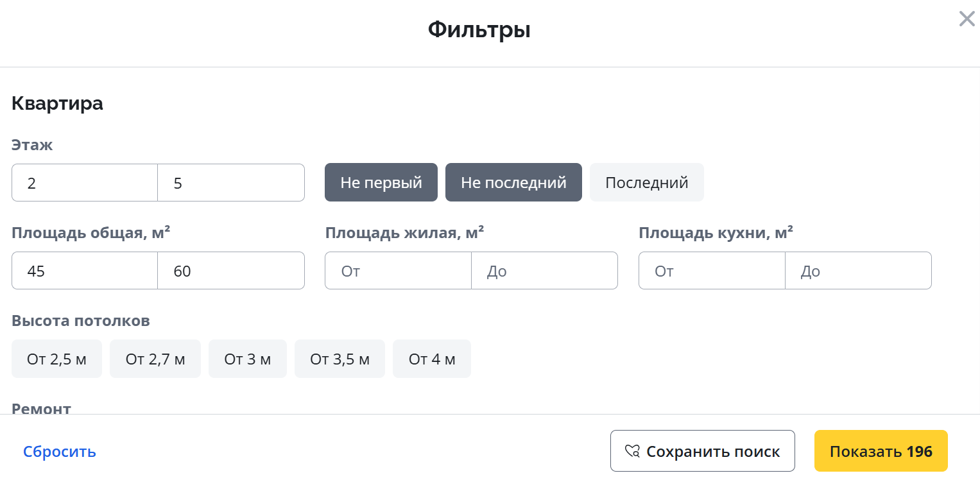Select ceiling height От 2,5 м

tap(56, 359)
